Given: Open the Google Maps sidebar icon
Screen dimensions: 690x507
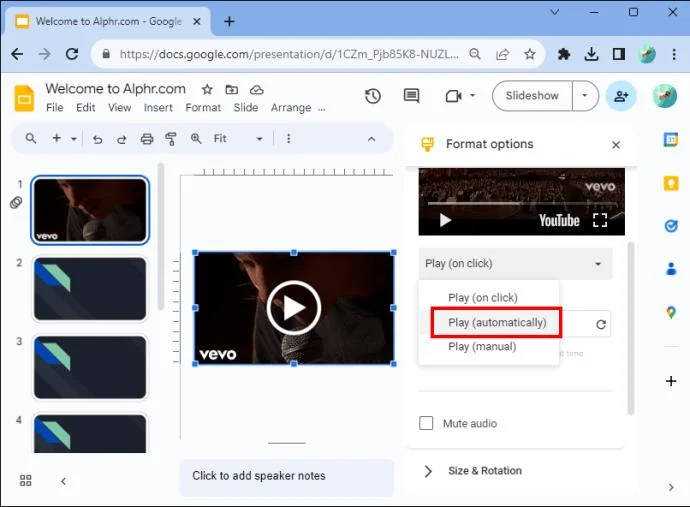Looking at the screenshot, I should click(671, 312).
